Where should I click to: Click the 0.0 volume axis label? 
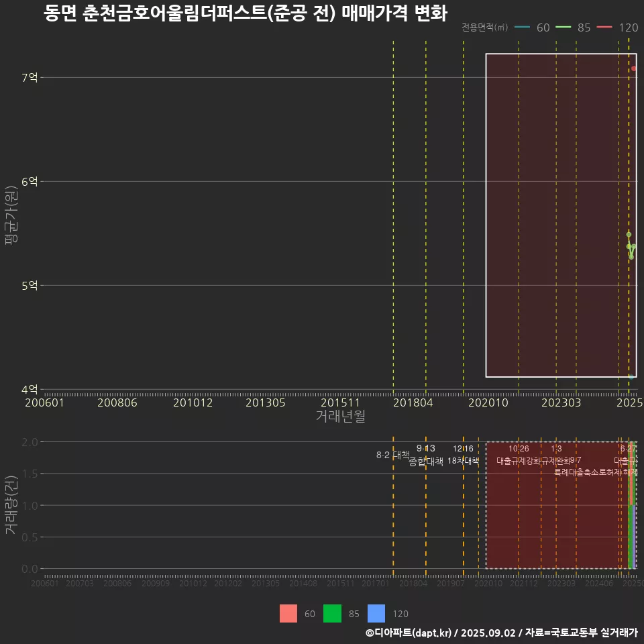30,569
